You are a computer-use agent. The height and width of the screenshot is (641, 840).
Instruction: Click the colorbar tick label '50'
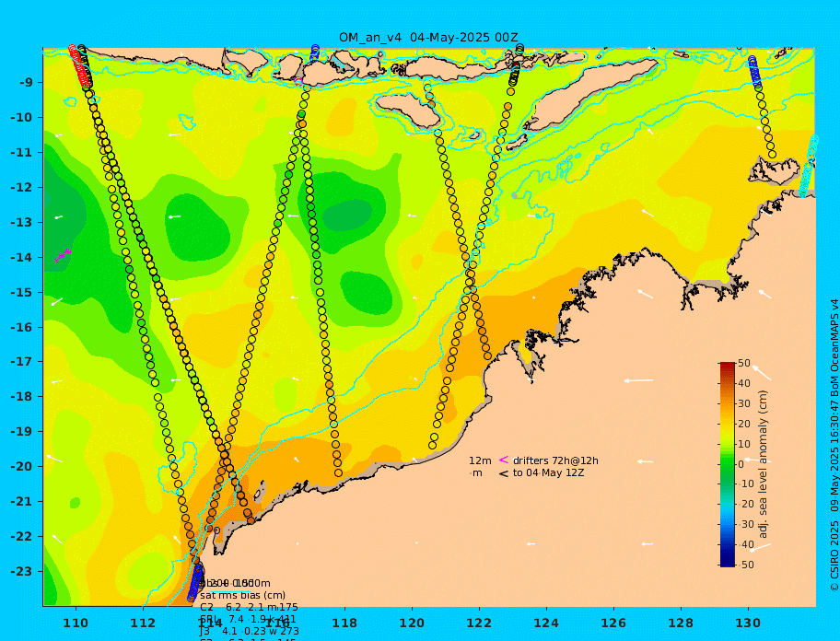[744, 364]
